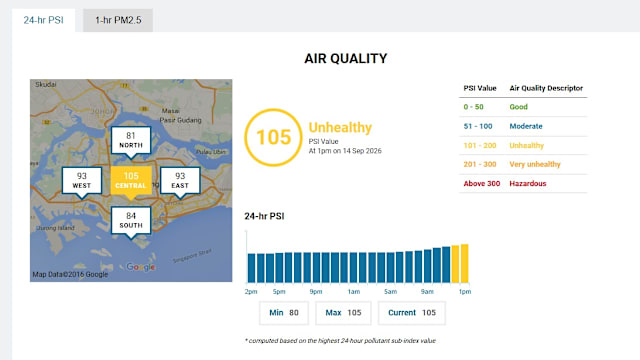Click the yellow 1pm bar in chart

coord(464,263)
